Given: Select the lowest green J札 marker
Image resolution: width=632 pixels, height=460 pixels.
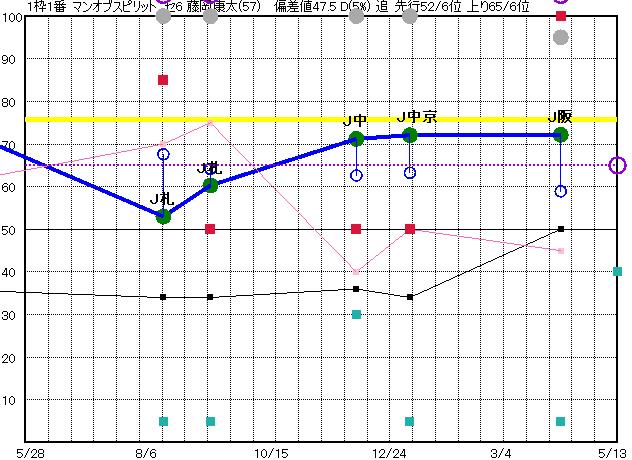Looking at the screenshot, I should tap(164, 216).
